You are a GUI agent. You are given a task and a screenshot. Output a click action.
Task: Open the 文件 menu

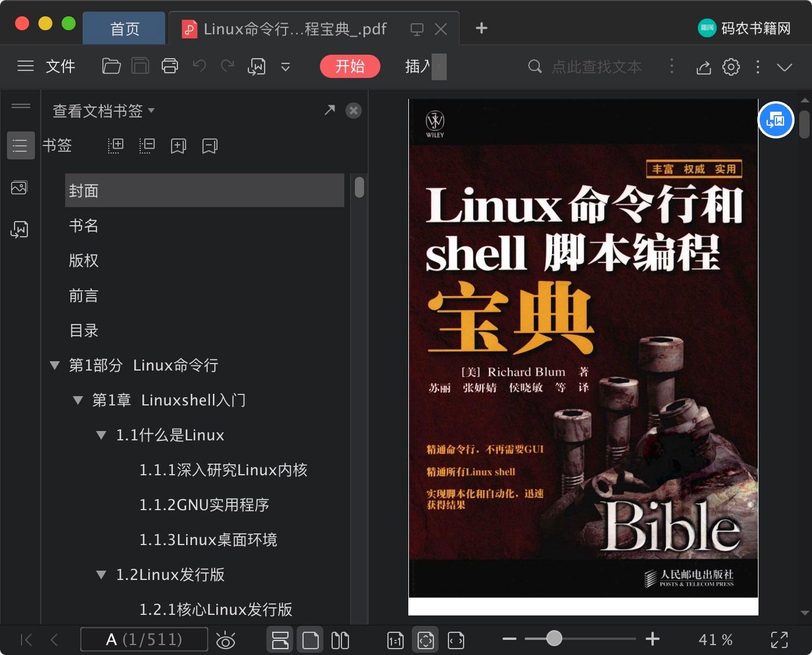60,66
